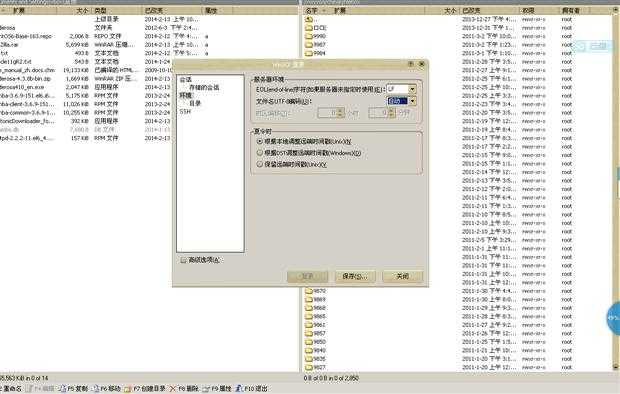620x394 pixels.
Task: Click the hours stepper in server environment group
Action: click(x=340, y=113)
